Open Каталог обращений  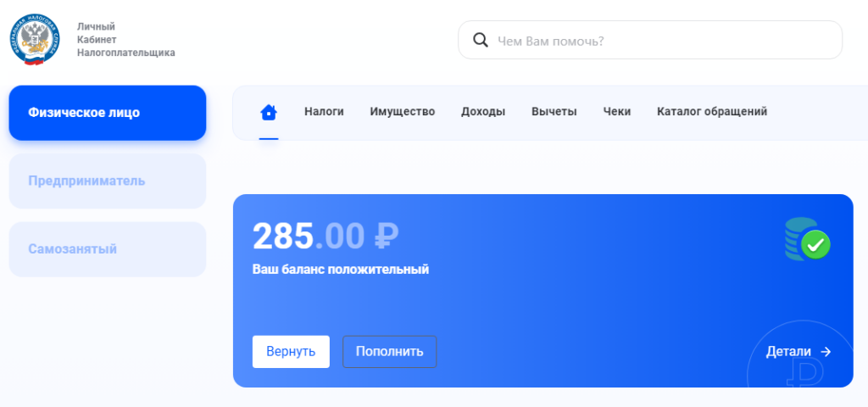click(x=711, y=112)
